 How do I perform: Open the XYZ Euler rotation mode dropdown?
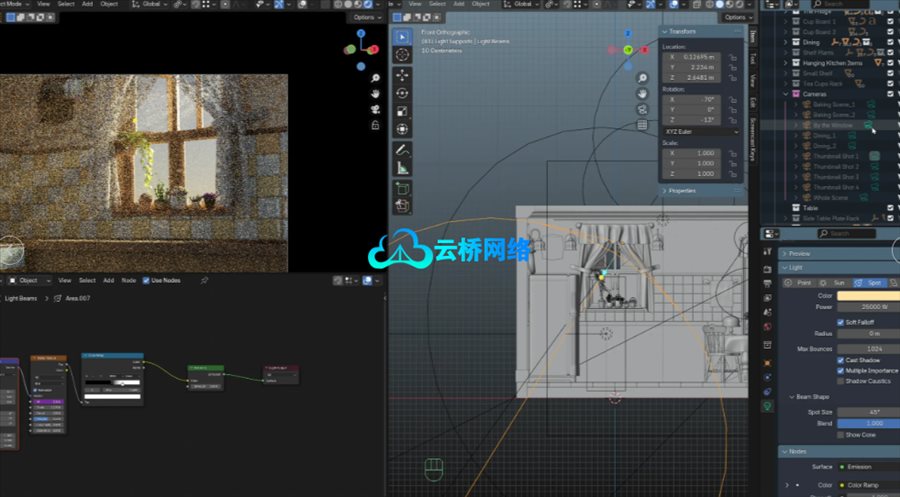pos(701,131)
